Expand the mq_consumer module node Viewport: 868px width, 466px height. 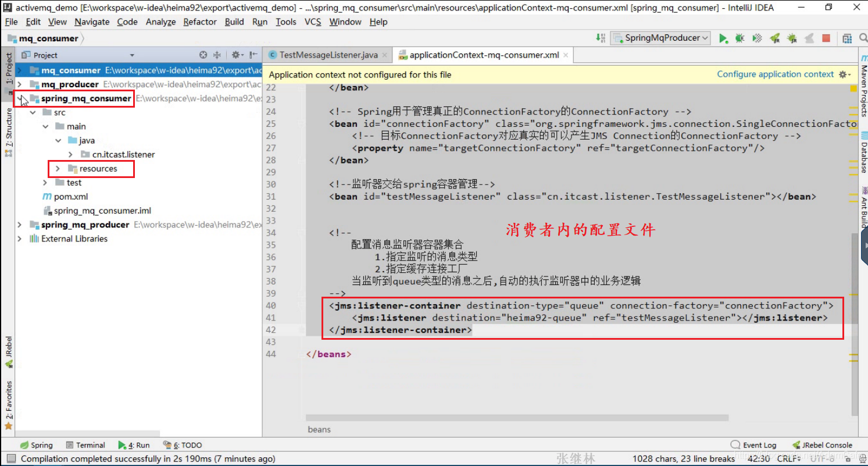[x=20, y=70]
